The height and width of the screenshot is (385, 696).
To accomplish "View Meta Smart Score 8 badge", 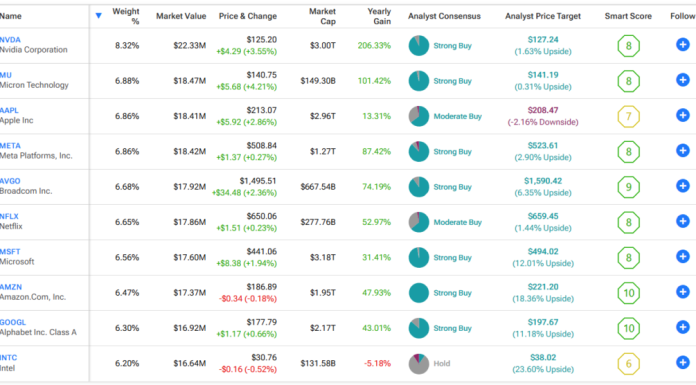I will tap(629, 151).
